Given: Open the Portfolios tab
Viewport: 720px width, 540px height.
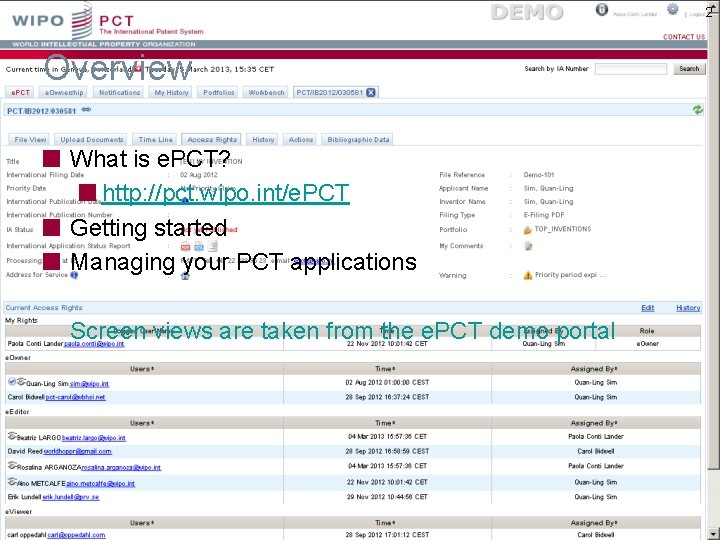Looking at the screenshot, I should click(219, 92).
